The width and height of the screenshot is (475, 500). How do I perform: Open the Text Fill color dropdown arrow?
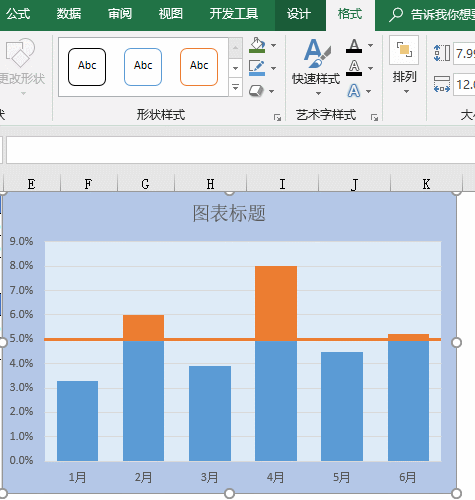(371, 45)
